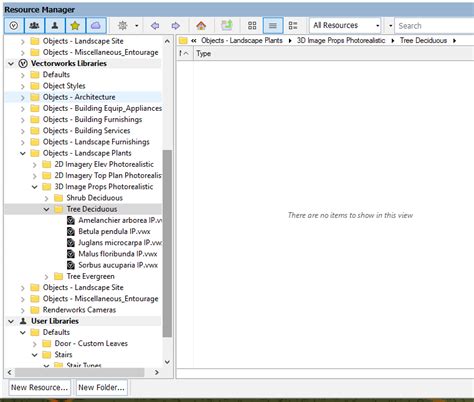474x402 pixels.
Task: Select Juglans microcarpa IP file
Action: coord(120,243)
